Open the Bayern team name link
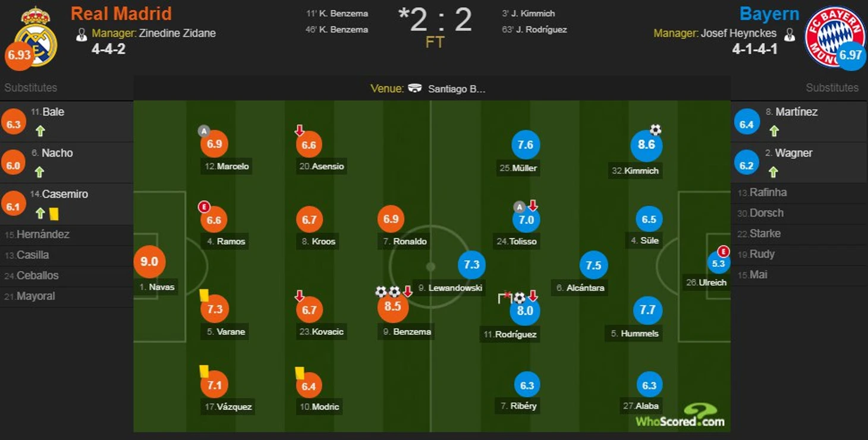 click(x=769, y=14)
